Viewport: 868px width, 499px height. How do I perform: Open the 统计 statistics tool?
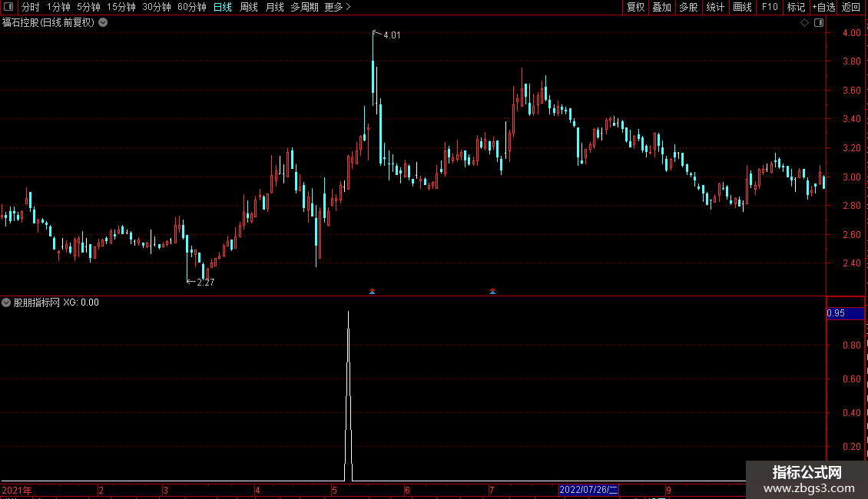click(715, 7)
